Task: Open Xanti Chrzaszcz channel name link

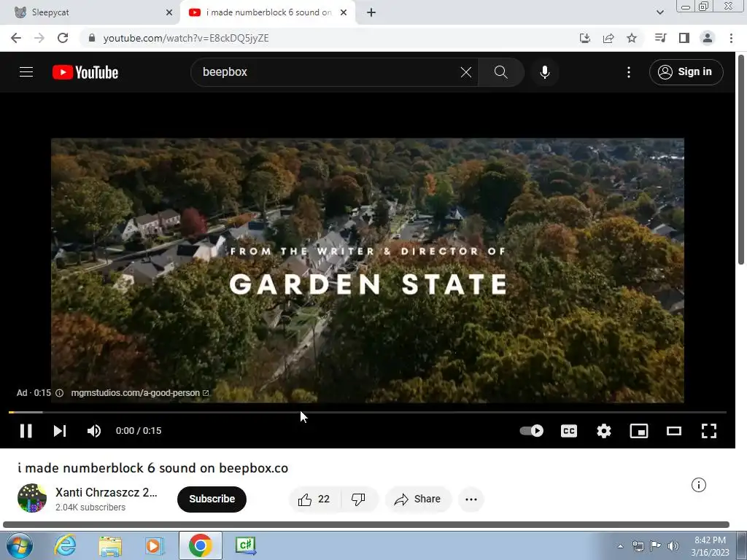Action: click(x=107, y=492)
